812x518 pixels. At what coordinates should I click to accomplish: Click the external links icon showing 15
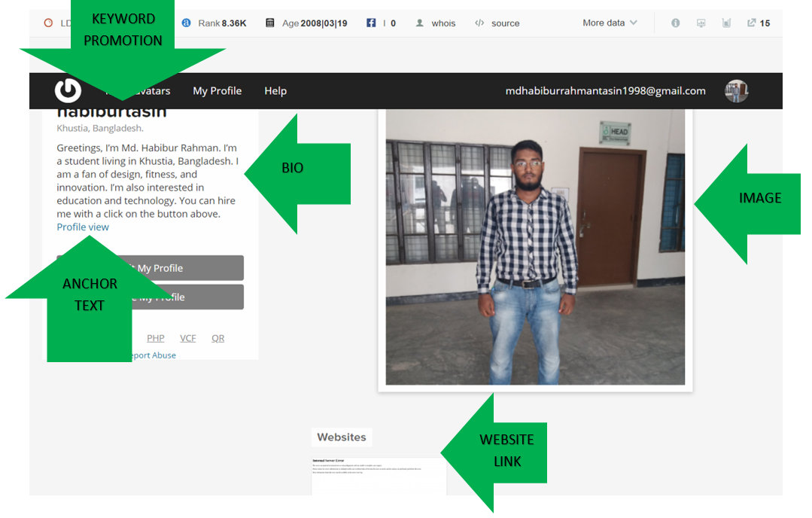[x=758, y=23]
